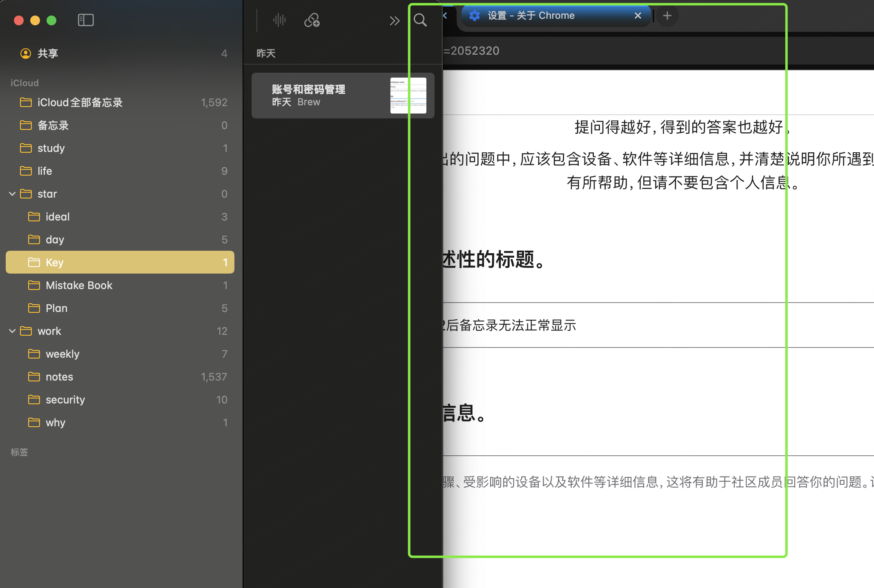Viewport: 874px width, 588px height.
Task: Click the add link icon
Action: 312,20
